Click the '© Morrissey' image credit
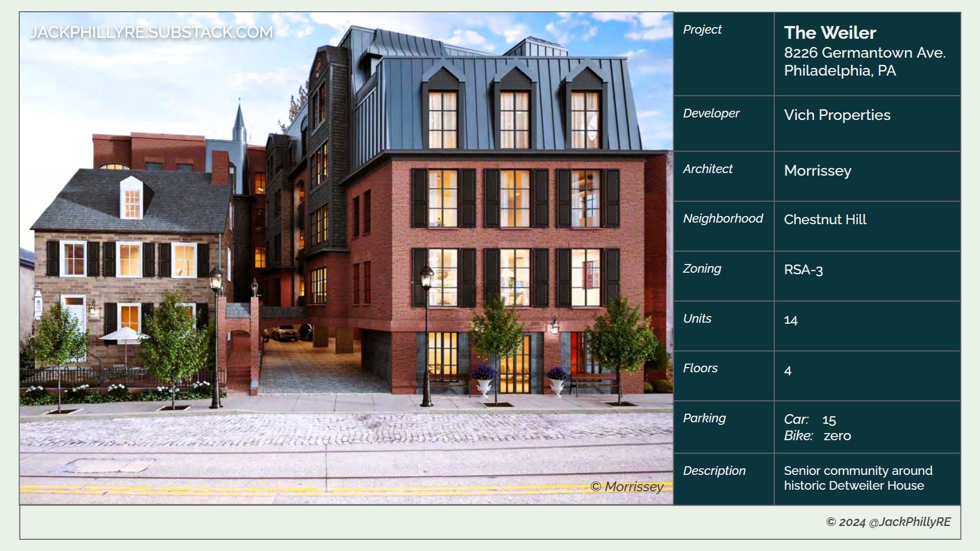980x551 pixels. point(627,487)
